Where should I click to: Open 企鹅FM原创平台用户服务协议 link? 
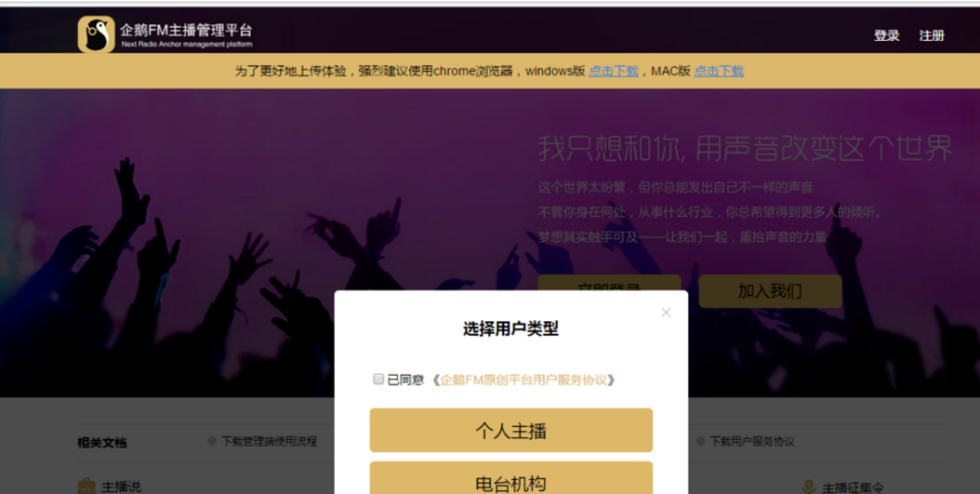[523, 380]
